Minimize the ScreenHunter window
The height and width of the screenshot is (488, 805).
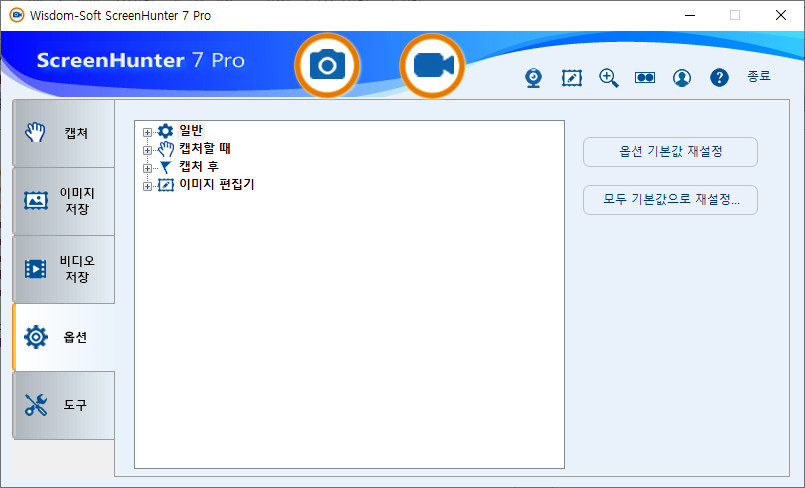point(690,15)
